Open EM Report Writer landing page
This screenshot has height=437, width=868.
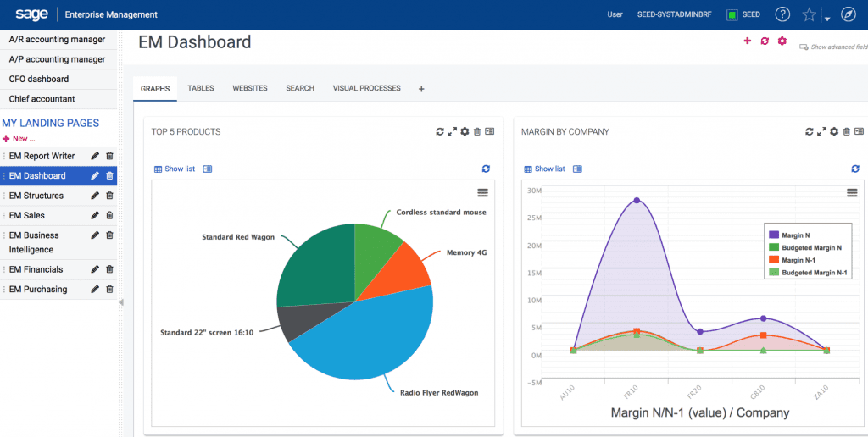point(42,156)
